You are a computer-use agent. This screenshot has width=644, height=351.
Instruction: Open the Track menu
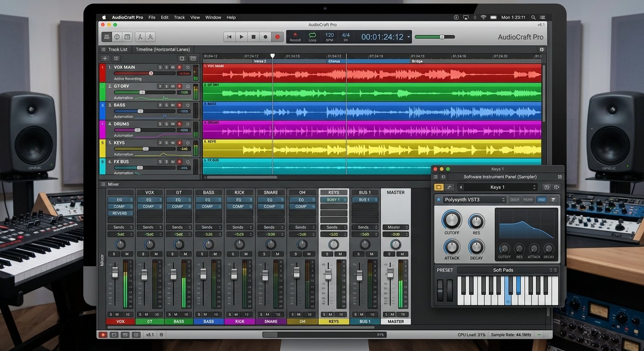point(179,17)
